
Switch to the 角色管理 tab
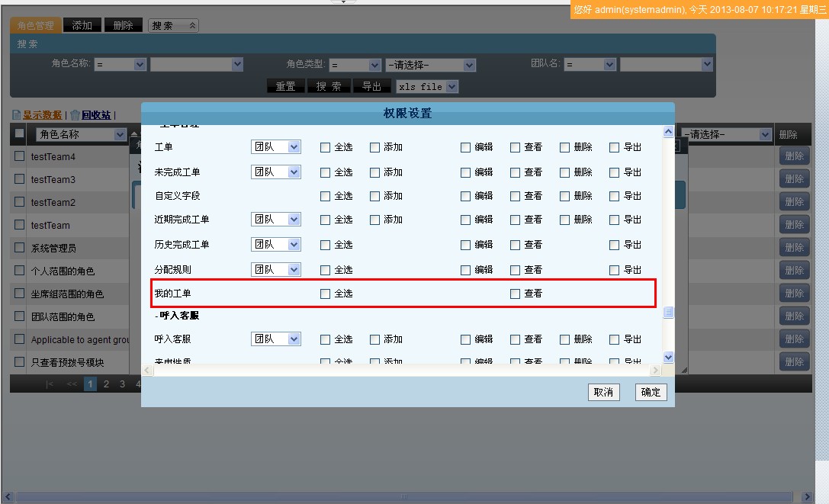tap(35, 26)
